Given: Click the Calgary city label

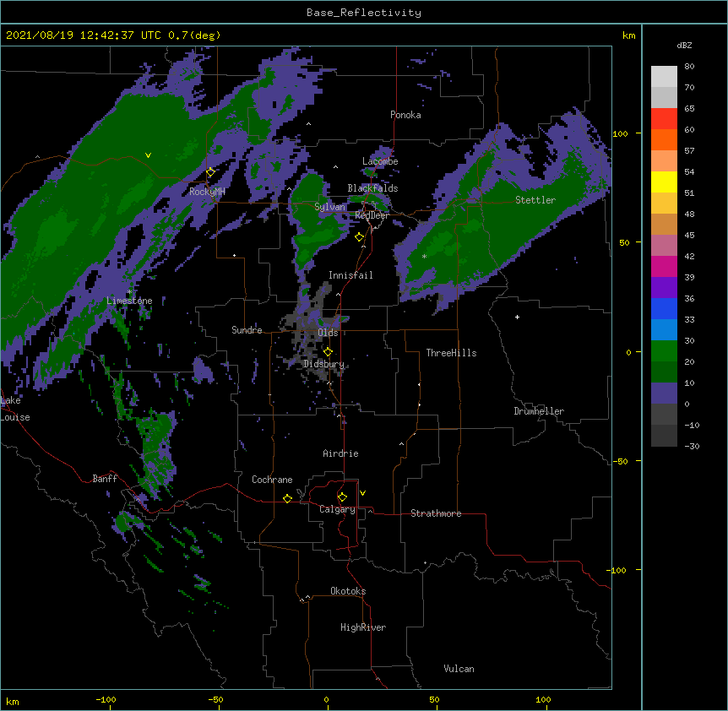Looking at the screenshot, I should click(x=337, y=509).
